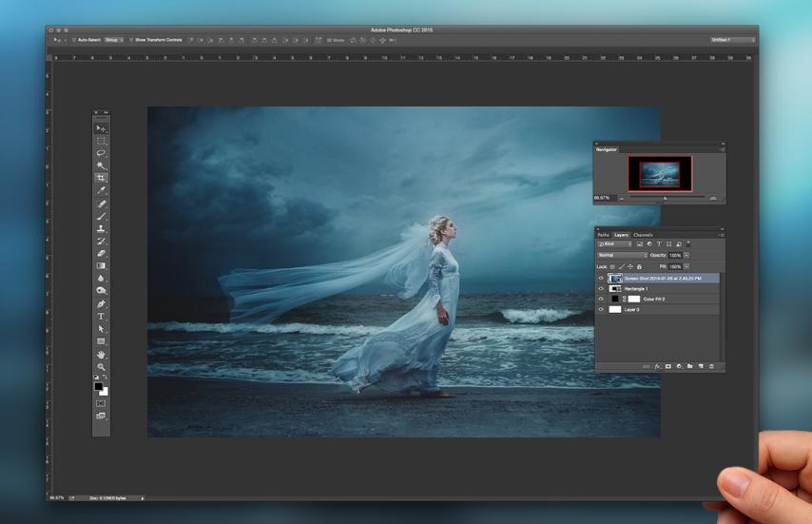Open the layer Kind filter dropdown

614,244
